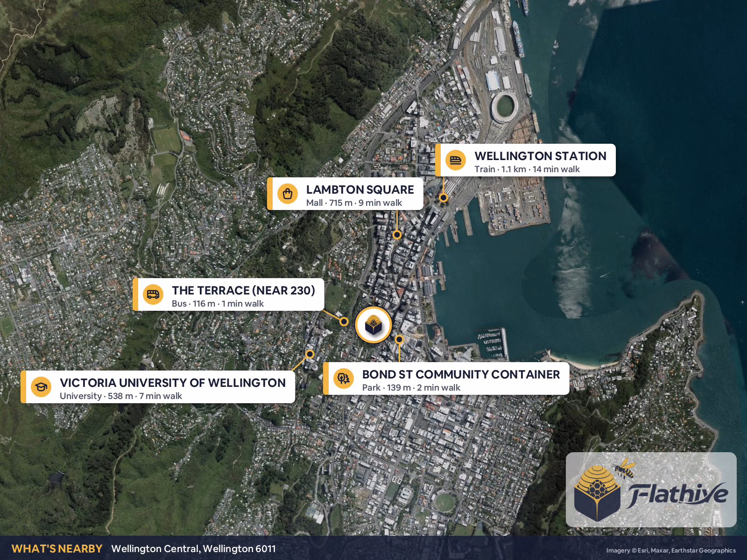Click the bus icon for The Terrace

point(153,294)
